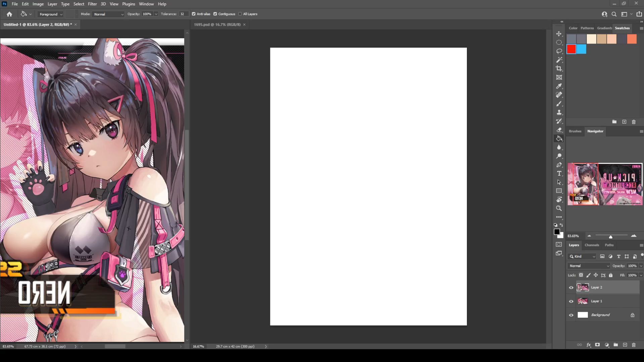Select the Frame tool
The image size is (644, 362).
pyautogui.click(x=559, y=77)
